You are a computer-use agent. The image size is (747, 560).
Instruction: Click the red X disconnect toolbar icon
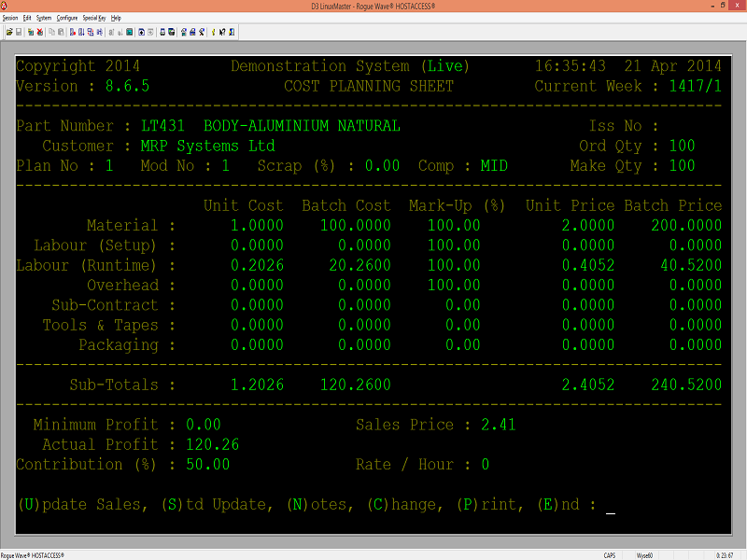pos(40,33)
